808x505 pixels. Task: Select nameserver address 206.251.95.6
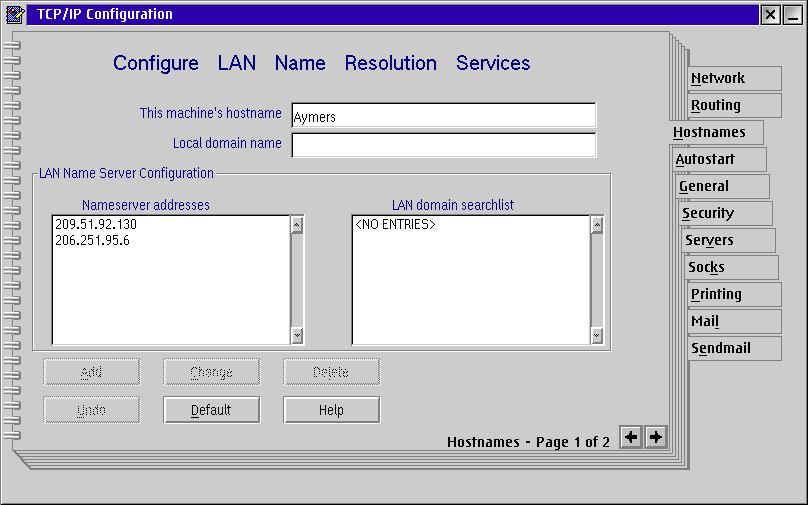(x=92, y=240)
